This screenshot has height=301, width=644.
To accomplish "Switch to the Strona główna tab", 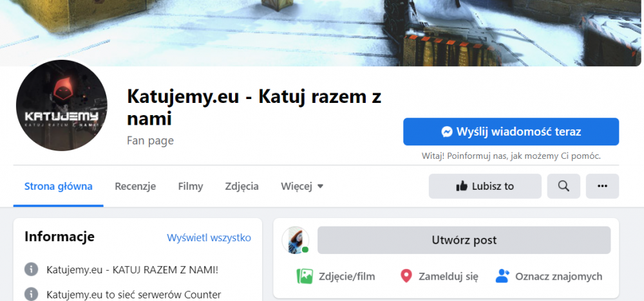I will pos(59,187).
